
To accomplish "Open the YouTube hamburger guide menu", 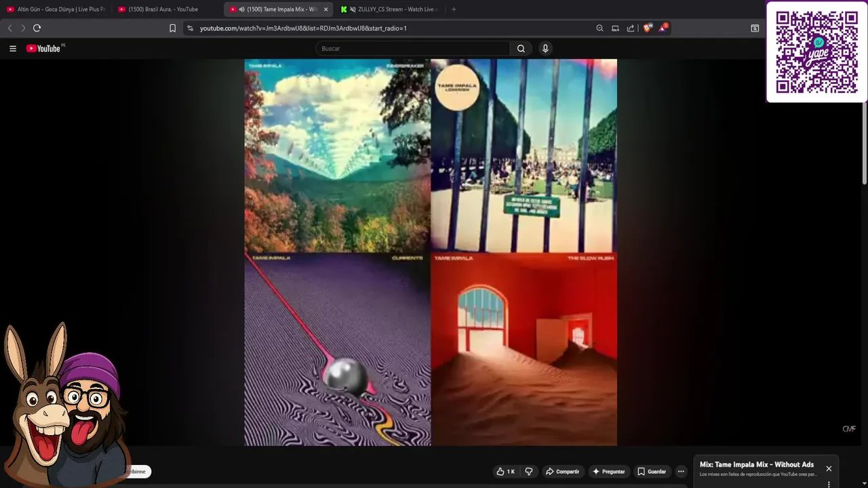I will coord(12,49).
